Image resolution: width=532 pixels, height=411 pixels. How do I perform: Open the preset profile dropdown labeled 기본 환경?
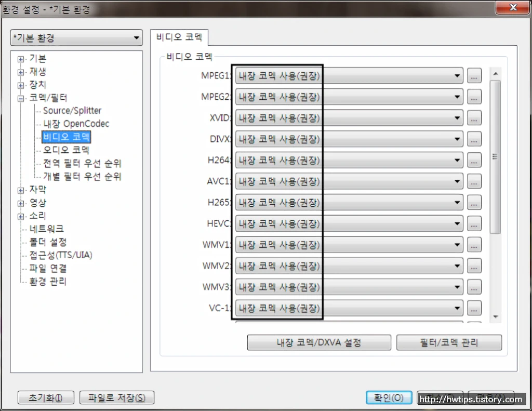click(x=137, y=37)
